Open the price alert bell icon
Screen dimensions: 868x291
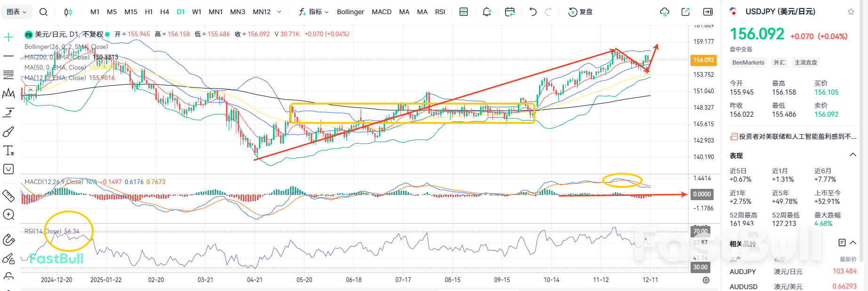point(487,12)
